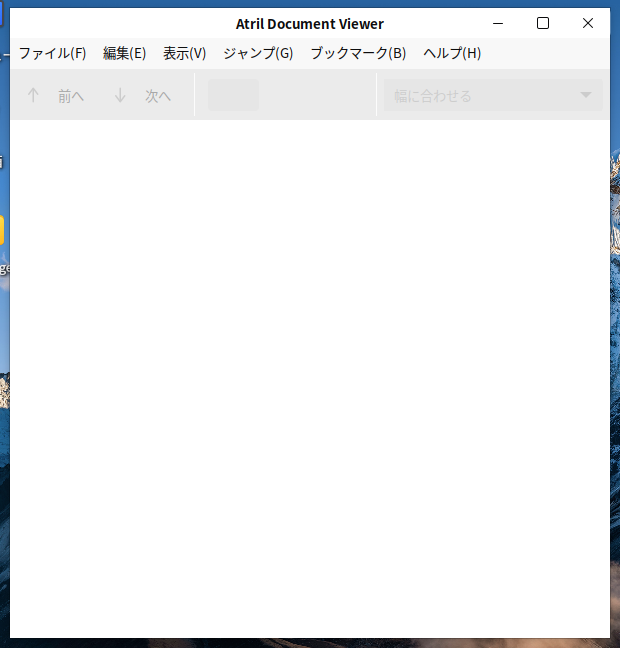This screenshot has width=620, height=648.
Task: Open the 幅に合わせる zoom dropdown
Action: [493, 95]
